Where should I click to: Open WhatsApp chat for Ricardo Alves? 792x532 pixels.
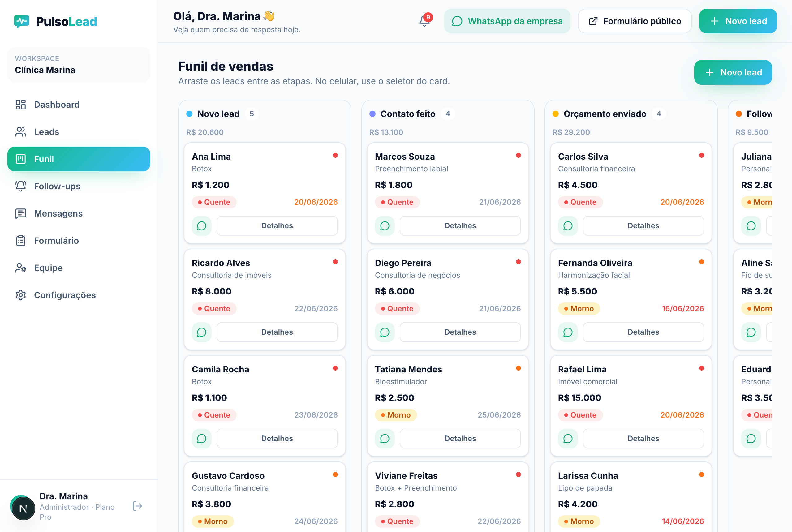202,332
